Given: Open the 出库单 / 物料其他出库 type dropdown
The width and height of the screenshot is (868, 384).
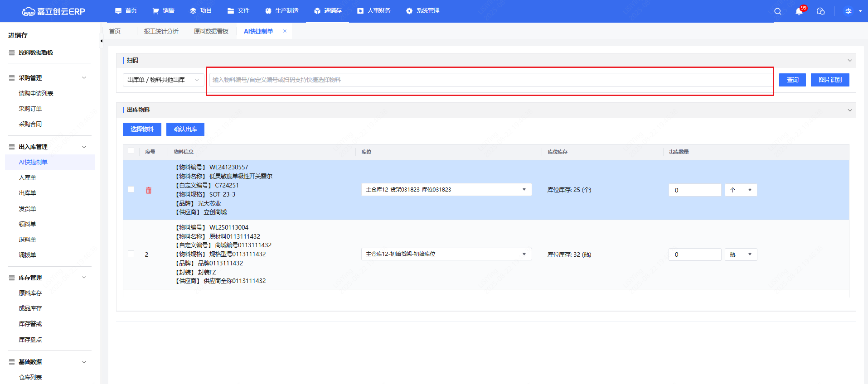Looking at the screenshot, I should tap(163, 80).
